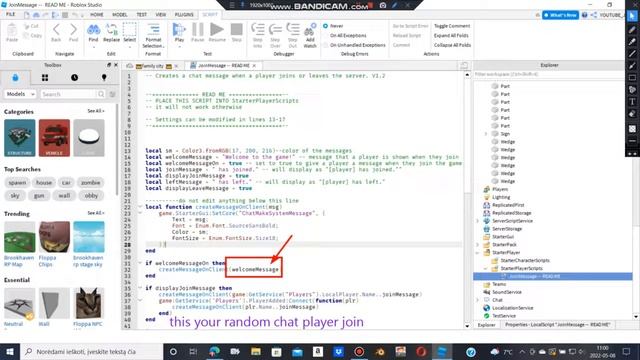640x360 pixels.
Task: Click Step Over debugger icon
Action: click(275, 35)
